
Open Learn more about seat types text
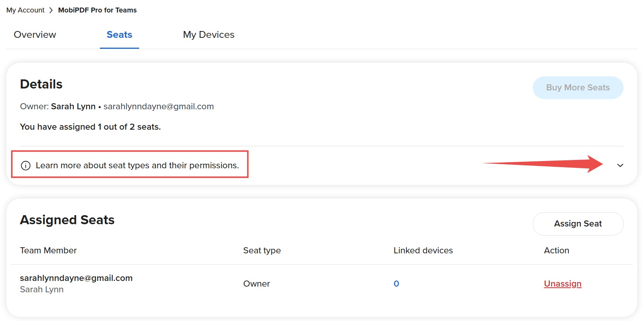pos(137,166)
